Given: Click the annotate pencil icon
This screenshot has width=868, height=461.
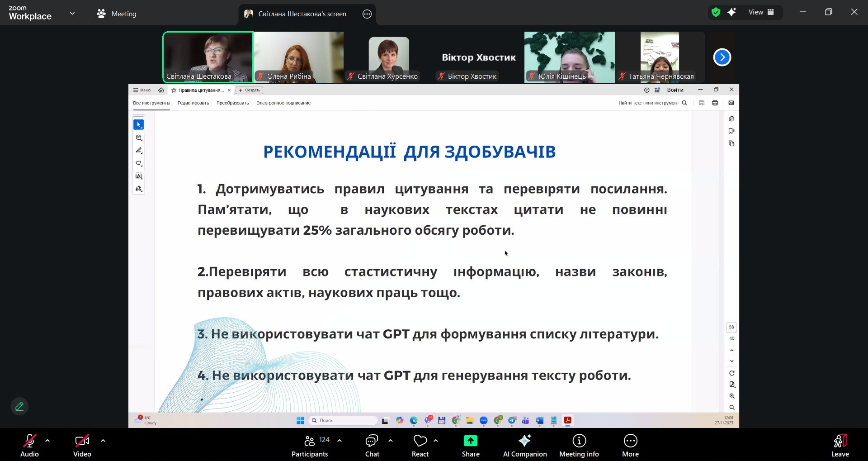Looking at the screenshot, I should pyautogui.click(x=19, y=407).
